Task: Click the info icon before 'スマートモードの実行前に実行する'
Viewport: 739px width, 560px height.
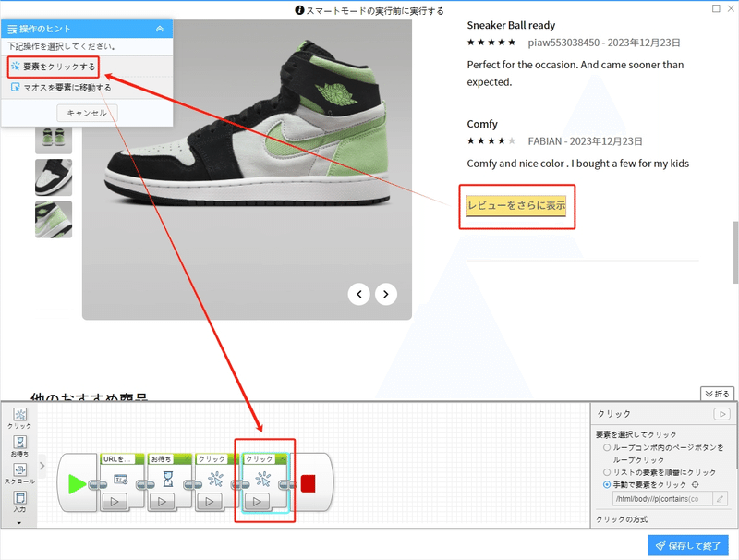Action: coord(299,10)
